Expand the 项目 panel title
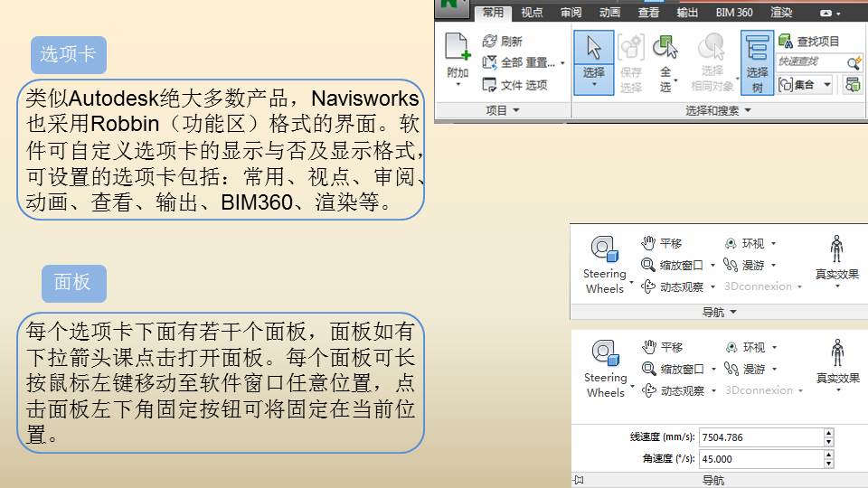868x488 pixels. click(503, 110)
